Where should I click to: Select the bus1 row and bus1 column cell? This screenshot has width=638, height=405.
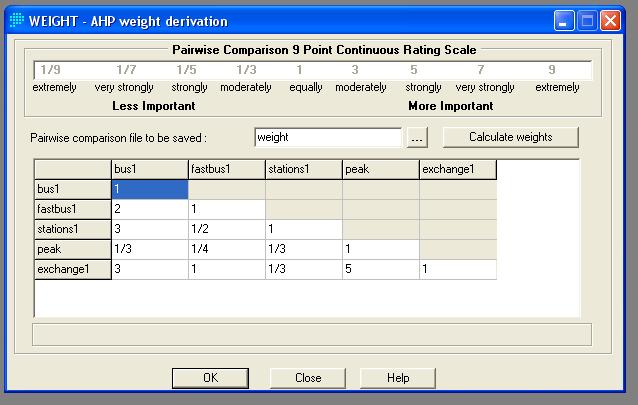click(149, 189)
